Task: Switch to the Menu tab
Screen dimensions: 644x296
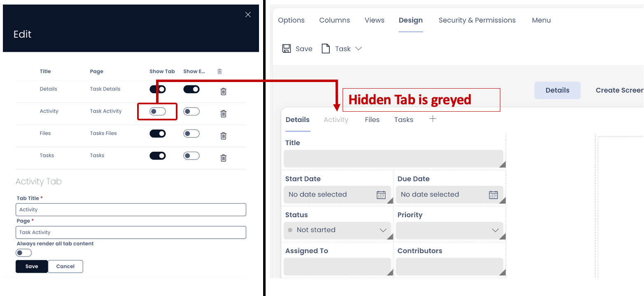Action: (x=541, y=20)
